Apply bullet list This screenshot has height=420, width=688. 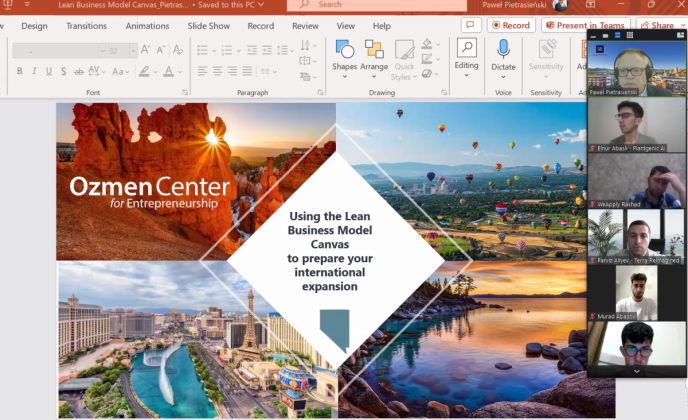pos(202,50)
